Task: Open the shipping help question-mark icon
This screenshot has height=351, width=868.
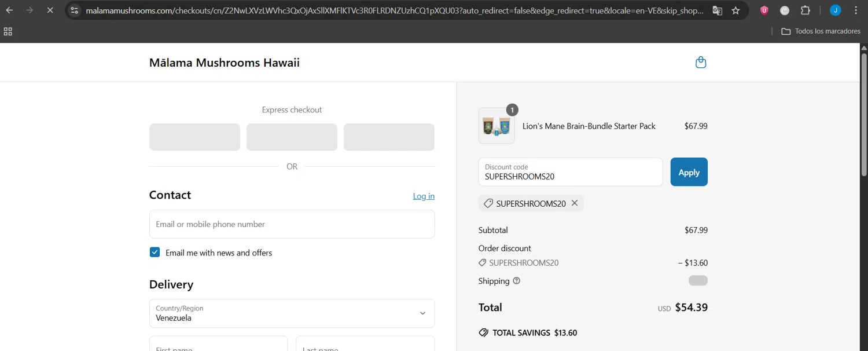Action: coord(517,281)
